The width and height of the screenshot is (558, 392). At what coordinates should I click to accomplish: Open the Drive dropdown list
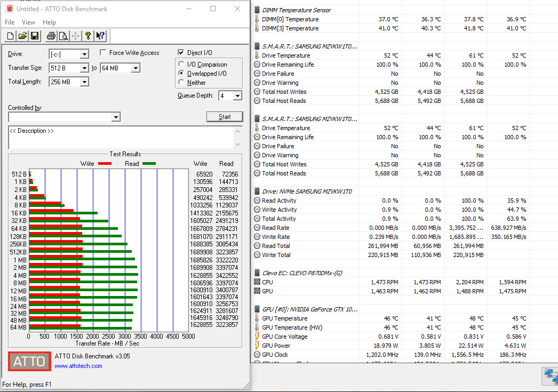(84, 54)
